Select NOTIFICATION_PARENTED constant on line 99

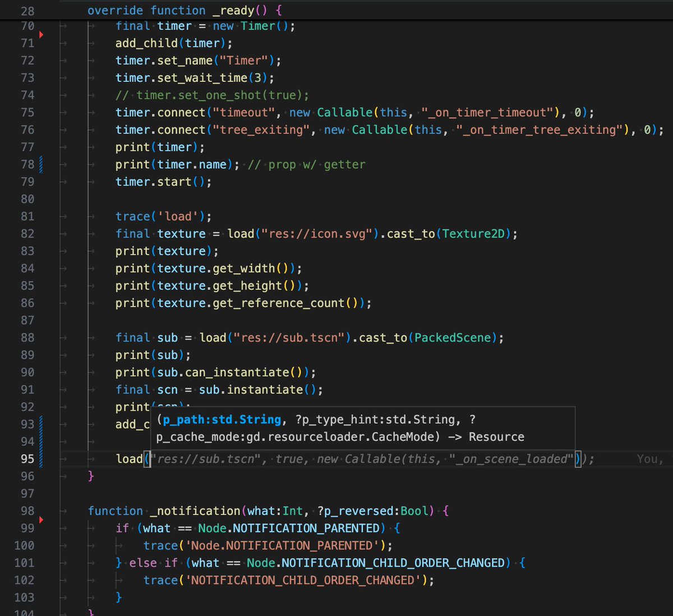[x=306, y=527]
